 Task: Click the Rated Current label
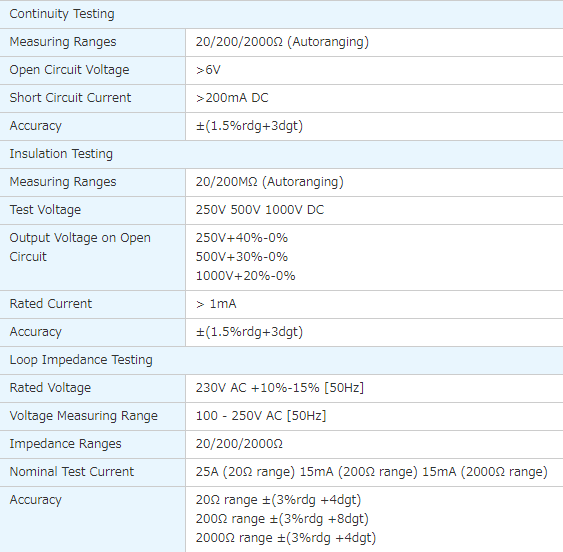[x=51, y=304]
